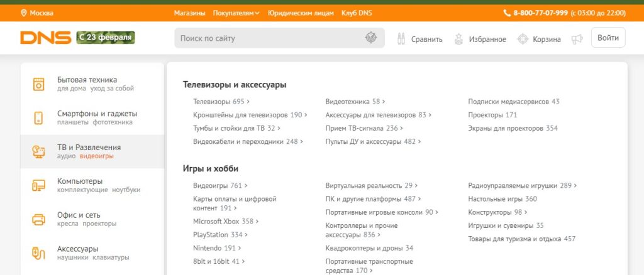Select Аксессуары in the sidebar
This screenshot has width=644, height=275.
(78, 249)
